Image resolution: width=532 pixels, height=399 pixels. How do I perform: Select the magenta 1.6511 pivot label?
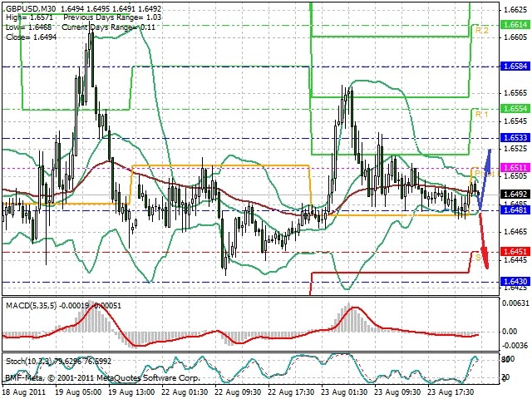coord(515,168)
